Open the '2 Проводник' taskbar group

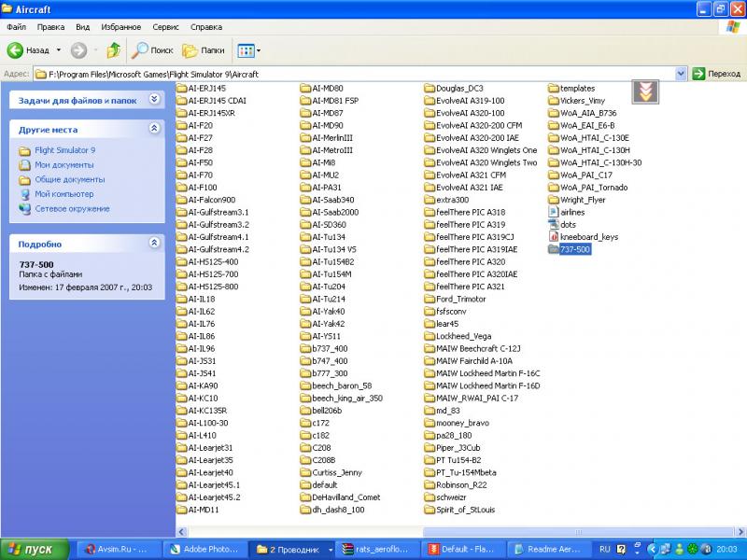click(x=291, y=549)
